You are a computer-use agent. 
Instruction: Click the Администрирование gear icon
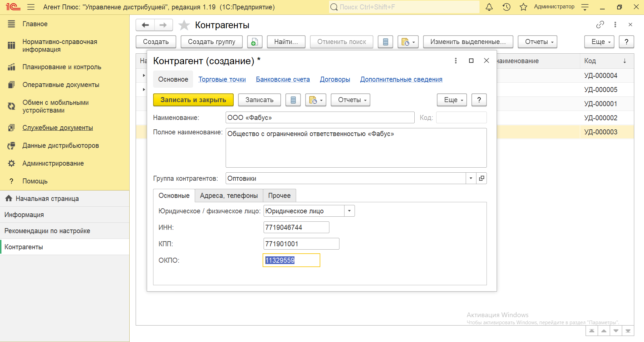[11, 163]
